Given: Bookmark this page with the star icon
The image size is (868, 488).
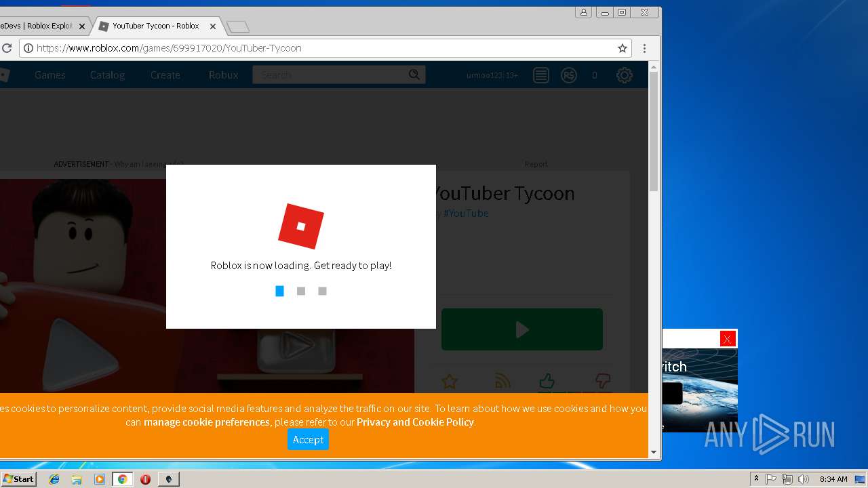Looking at the screenshot, I should coord(622,48).
